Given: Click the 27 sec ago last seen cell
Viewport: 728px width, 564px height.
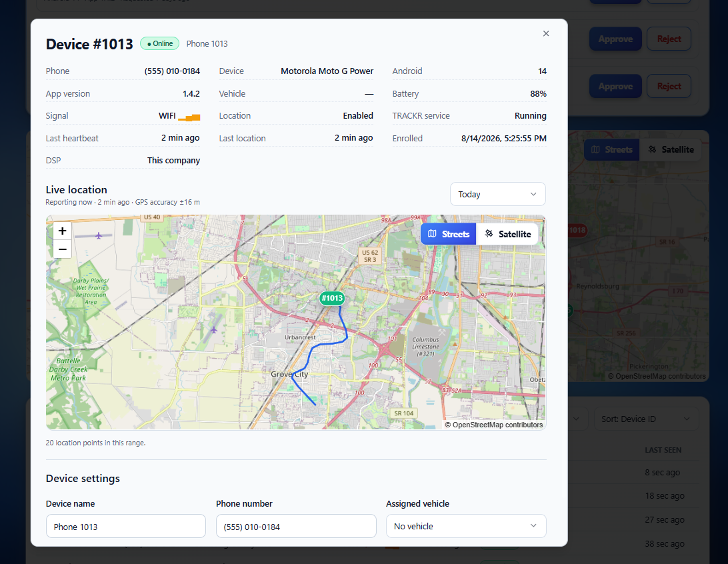Looking at the screenshot, I should click(x=665, y=520).
